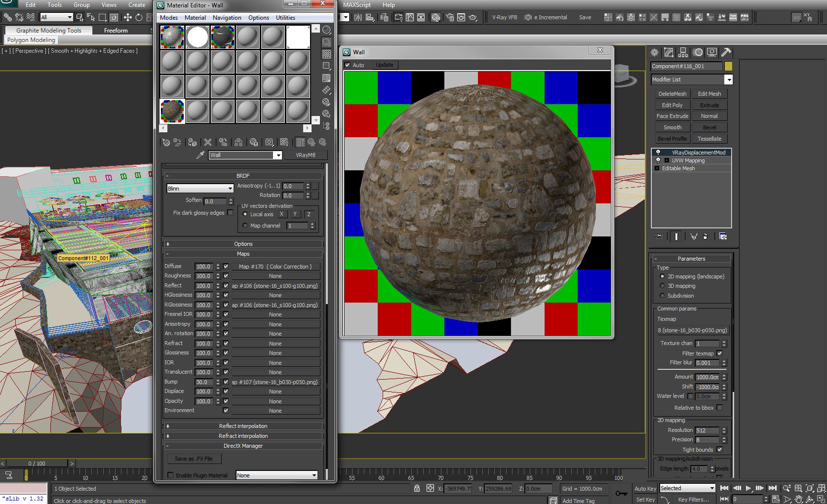
Task: Expand Reflect interpolation rollout
Action: pyautogui.click(x=243, y=426)
